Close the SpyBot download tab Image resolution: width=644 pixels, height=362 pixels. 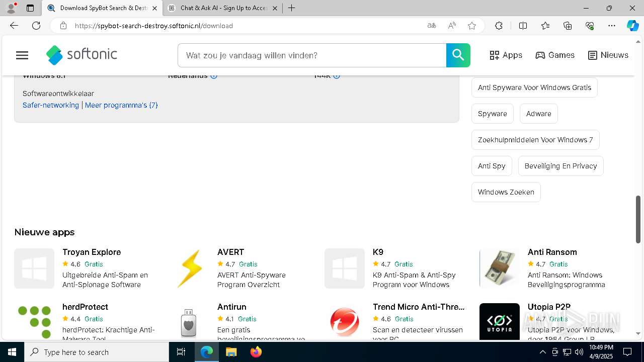click(x=154, y=8)
